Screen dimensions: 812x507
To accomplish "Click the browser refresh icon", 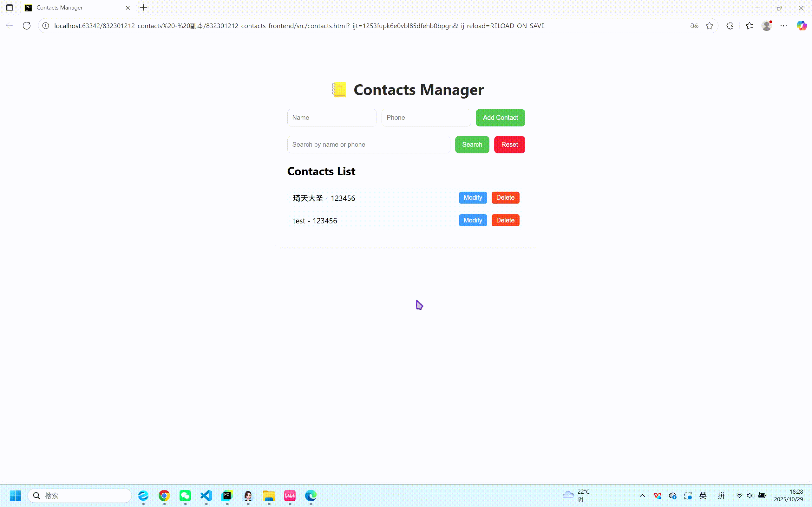I will [27, 26].
